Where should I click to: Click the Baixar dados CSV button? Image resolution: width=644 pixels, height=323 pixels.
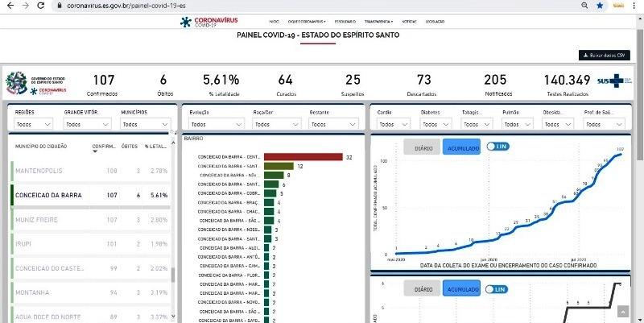pos(605,55)
